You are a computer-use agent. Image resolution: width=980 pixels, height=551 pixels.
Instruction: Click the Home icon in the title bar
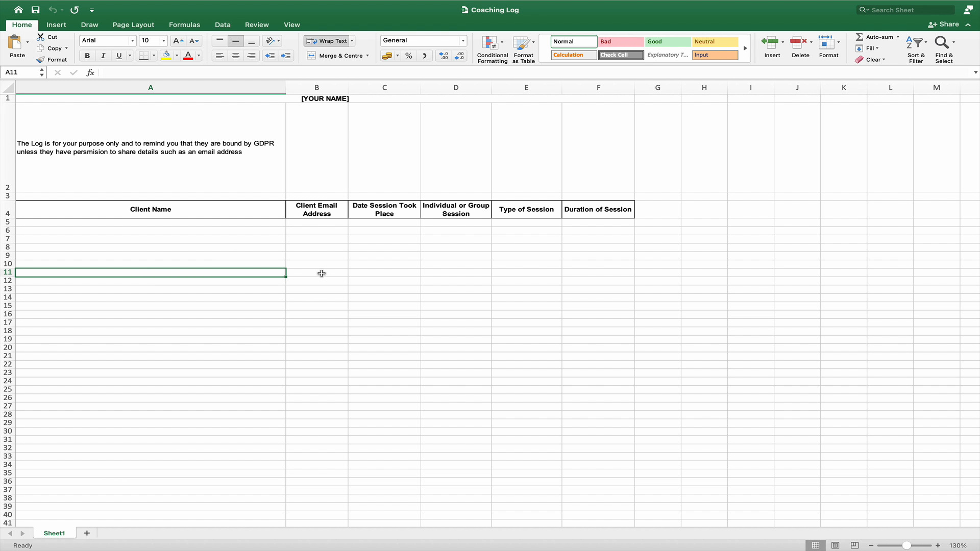pyautogui.click(x=18, y=10)
